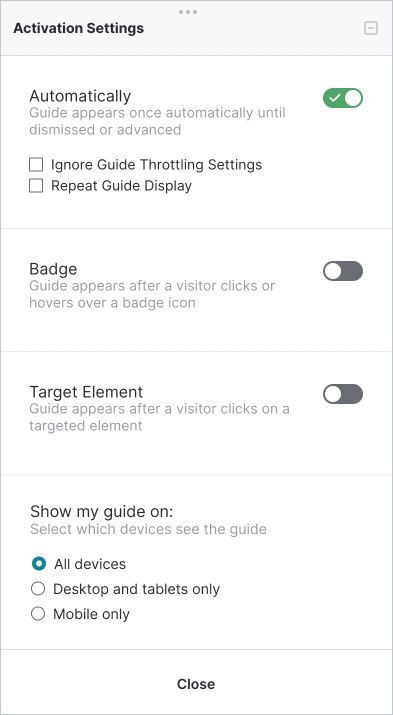Click the Repeat Guide Display label text
Screen dimensions: 393x715
(121, 186)
